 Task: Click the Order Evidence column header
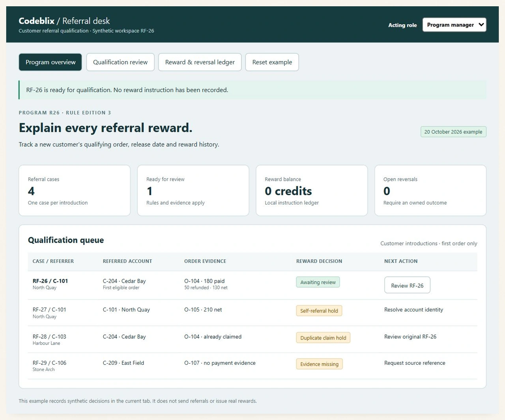pos(205,261)
